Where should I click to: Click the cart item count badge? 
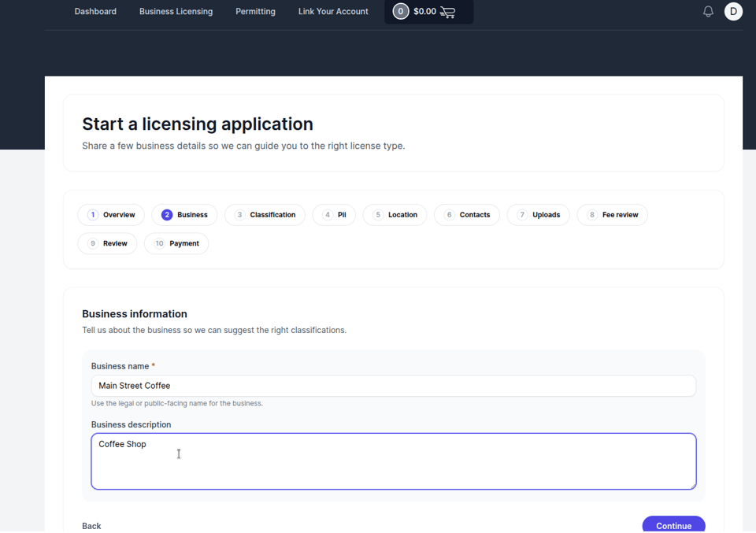pos(400,12)
